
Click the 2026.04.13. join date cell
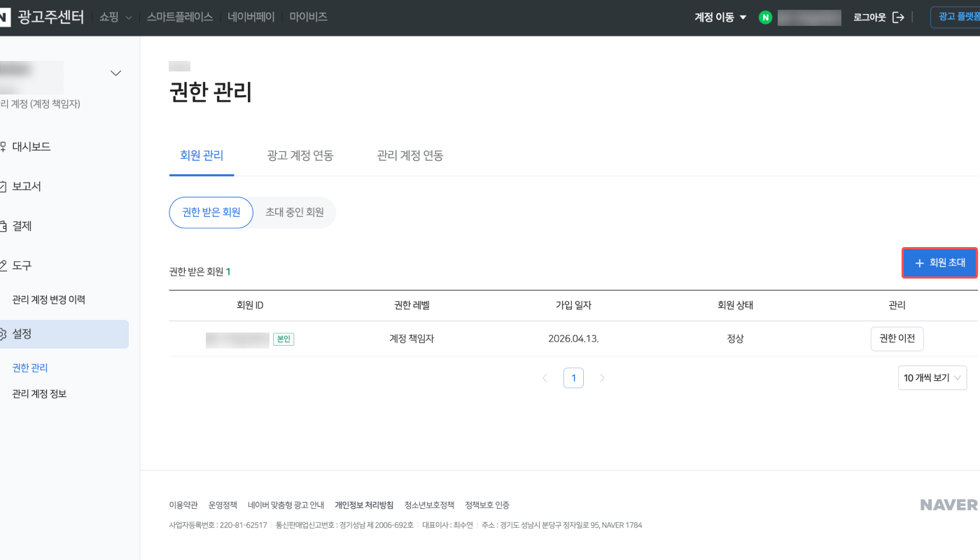click(x=573, y=339)
